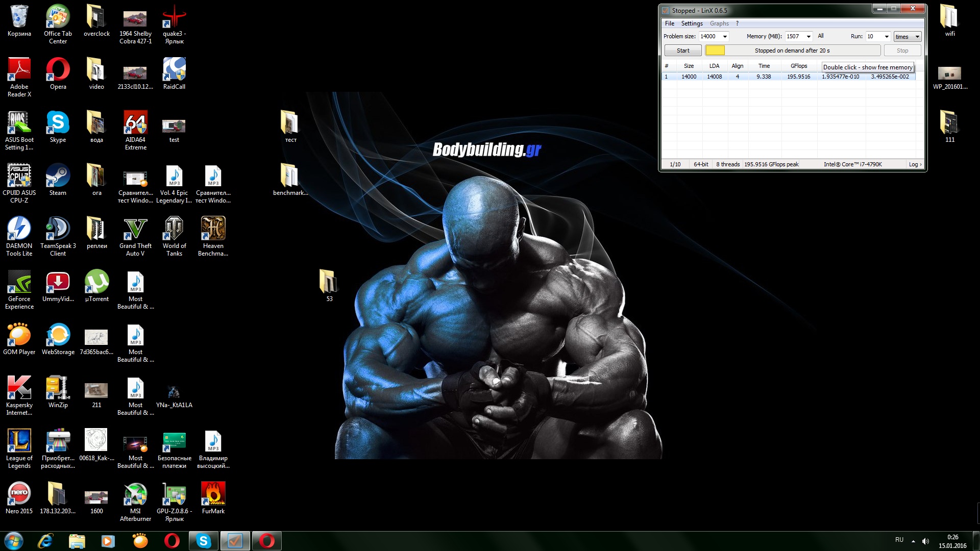The height and width of the screenshot is (551, 980).
Task: Expand the Memory (MiB) dropdown
Action: pyautogui.click(x=808, y=36)
